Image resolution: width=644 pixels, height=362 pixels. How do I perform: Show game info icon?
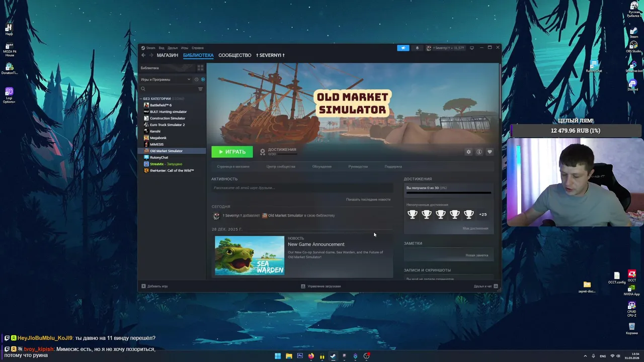tap(479, 152)
